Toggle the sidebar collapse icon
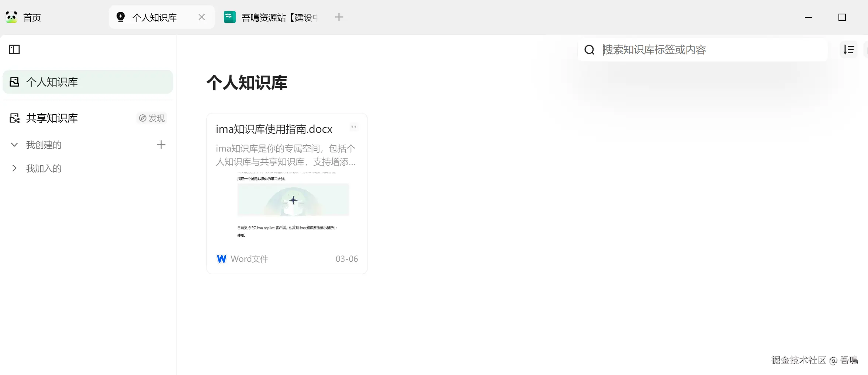The height and width of the screenshot is (375, 868). (x=14, y=49)
